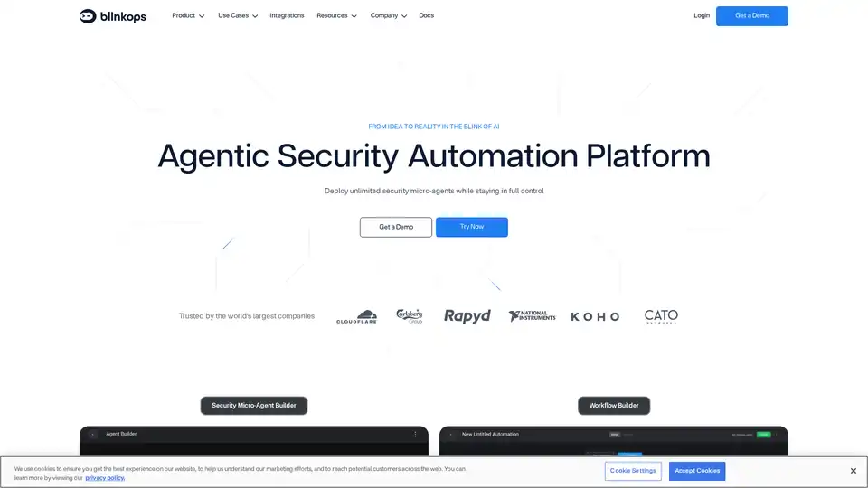Click the Login link
Viewport: 868px width, 488px height.
point(702,15)
